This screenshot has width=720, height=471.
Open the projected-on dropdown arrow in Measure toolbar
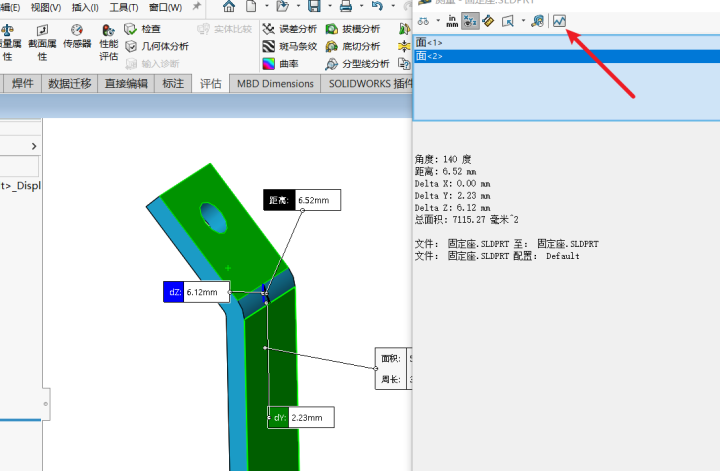pos(523,21)
